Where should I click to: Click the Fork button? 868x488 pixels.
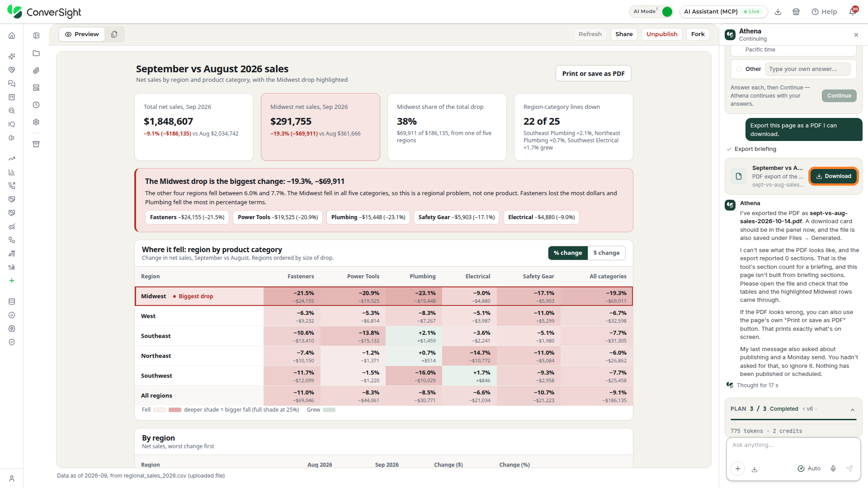point(698,34)
